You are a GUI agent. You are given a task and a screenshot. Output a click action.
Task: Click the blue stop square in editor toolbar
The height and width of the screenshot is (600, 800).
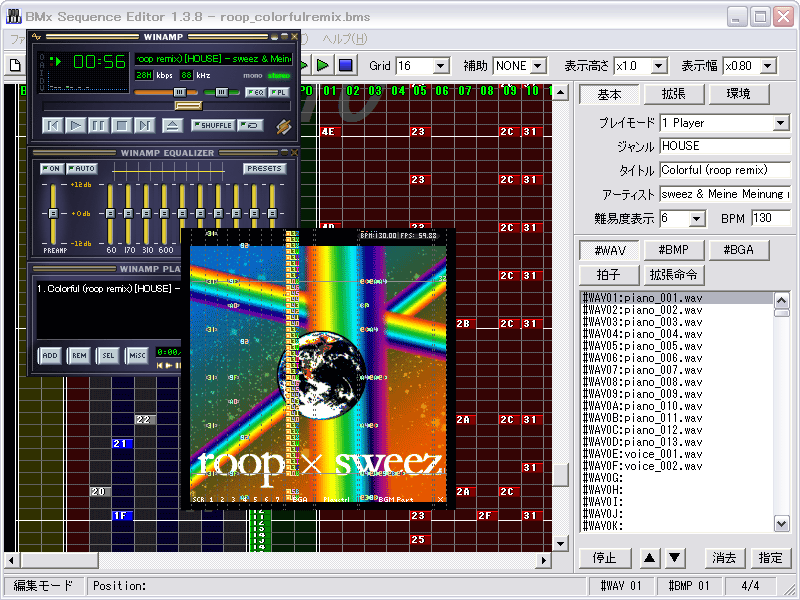(345, 66)
